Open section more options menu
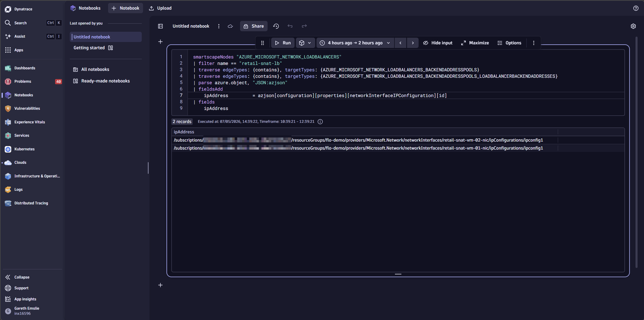 click(534, 43)
